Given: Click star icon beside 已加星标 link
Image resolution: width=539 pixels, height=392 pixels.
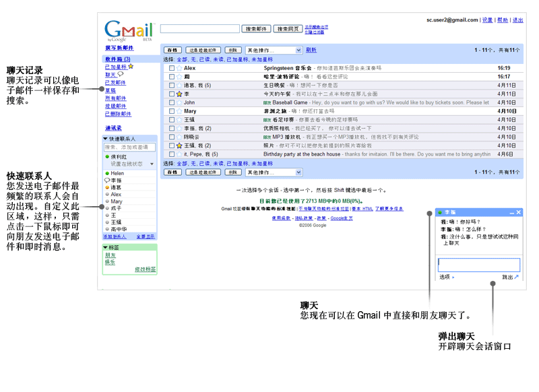Looking at the screenshot, I should click(131, 66).
